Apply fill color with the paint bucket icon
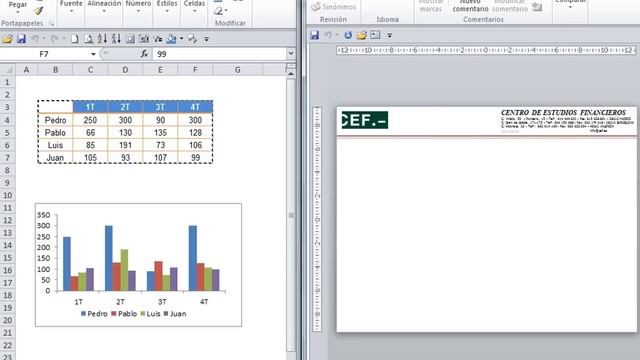This screenshot has width=640, height=360. tap(171, 39)
